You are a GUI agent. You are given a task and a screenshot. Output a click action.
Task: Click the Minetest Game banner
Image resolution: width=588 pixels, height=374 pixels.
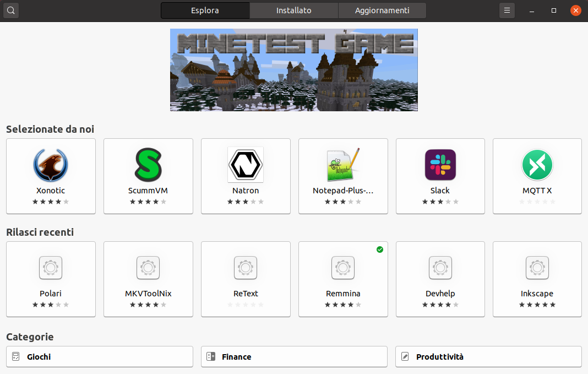point(293,70)
